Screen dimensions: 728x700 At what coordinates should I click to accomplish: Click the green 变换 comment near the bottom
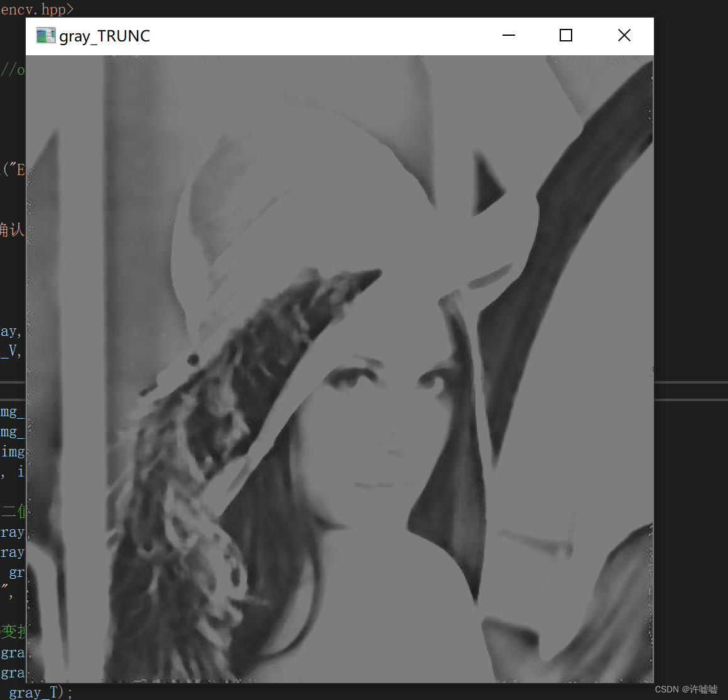pyautogui.click(x=13, y=632)
